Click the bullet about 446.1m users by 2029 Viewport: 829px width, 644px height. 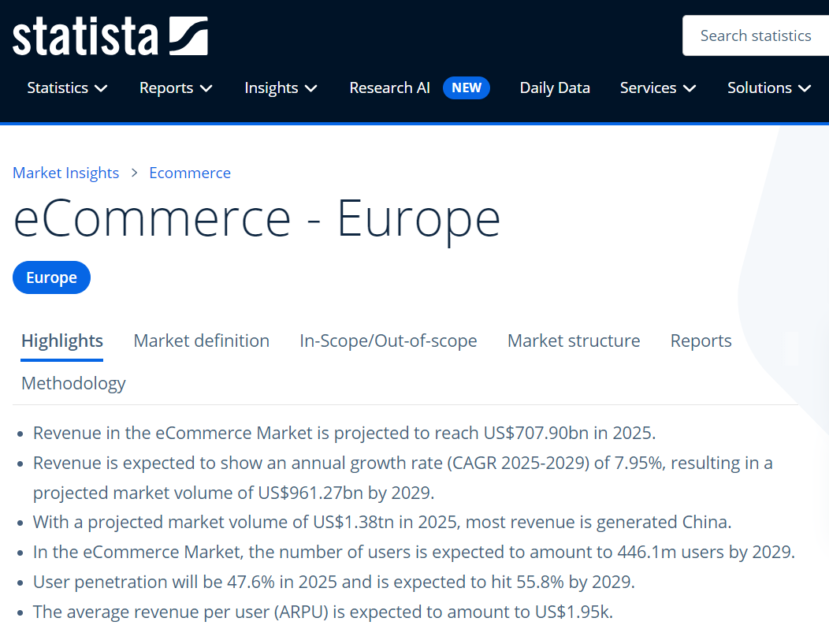[414, 552]
